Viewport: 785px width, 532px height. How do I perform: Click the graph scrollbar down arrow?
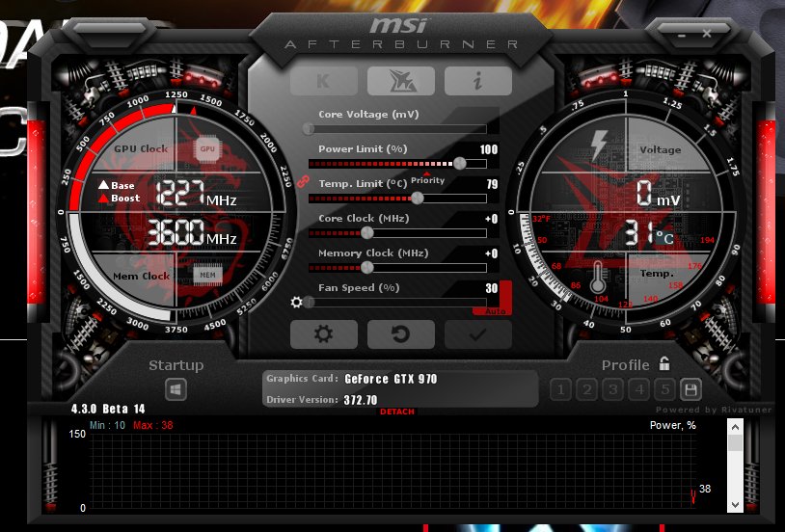coord(735,504)
